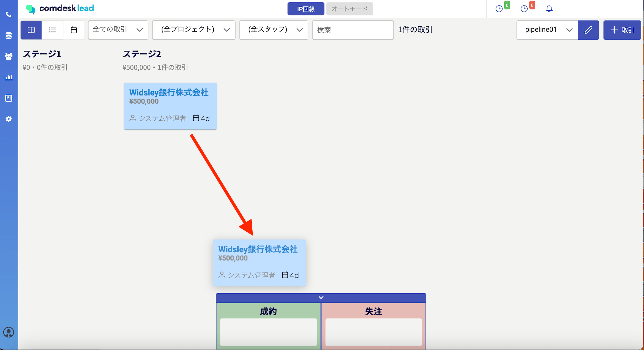This screenshot has width=644, height=350.
Task: Switch to board grid view
Action: pyautogui.click(x=31, y=30)
